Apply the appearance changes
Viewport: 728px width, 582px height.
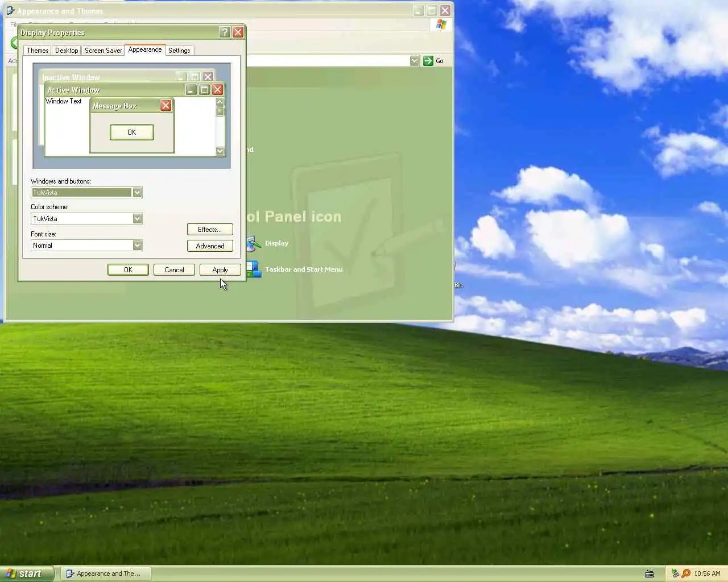[x=220, y=270]
